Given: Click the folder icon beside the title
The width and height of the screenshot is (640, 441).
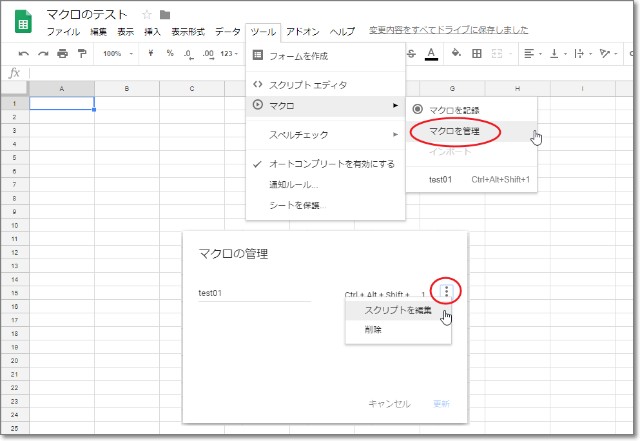Looking at the screenshot, I should (165, 15).
